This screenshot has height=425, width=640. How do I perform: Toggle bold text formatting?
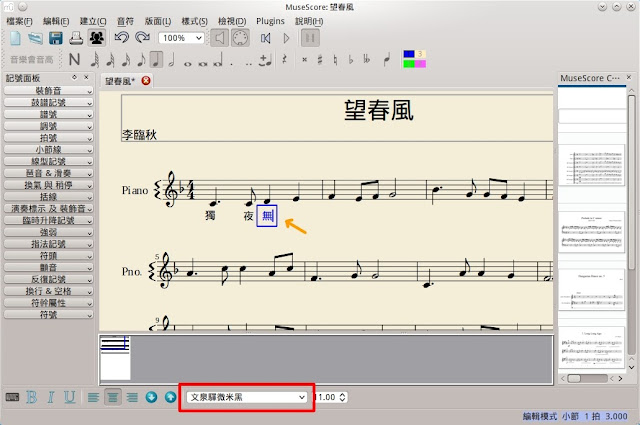31,397
